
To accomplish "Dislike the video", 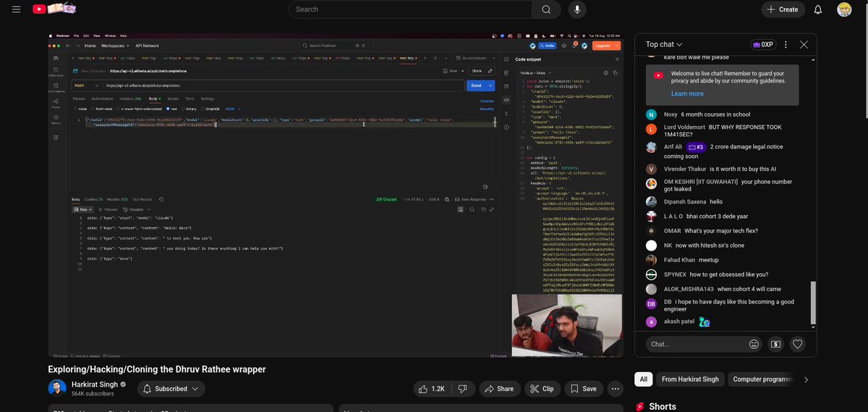I will tap(463, 389).
